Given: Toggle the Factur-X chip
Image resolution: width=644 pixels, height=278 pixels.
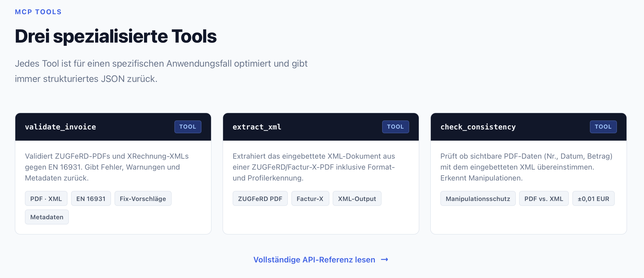Looking at the screenshot, I should (310, 199).
